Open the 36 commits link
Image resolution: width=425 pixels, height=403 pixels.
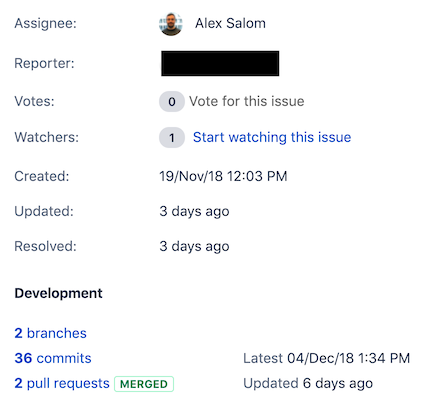53,358
